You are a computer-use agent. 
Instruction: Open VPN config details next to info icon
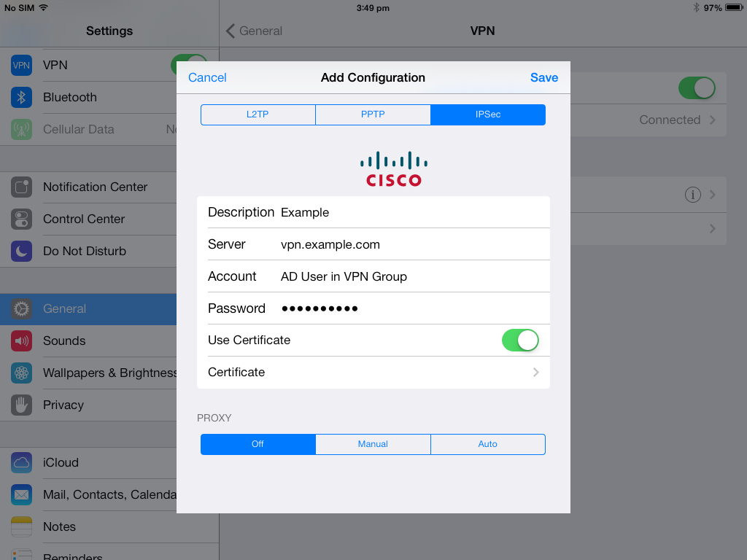(713, 194)
